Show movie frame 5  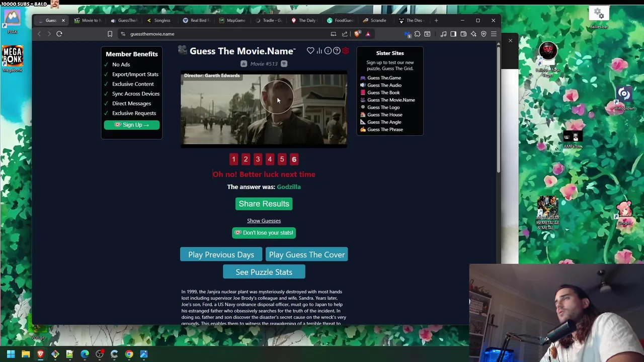[x=282, y=159]
